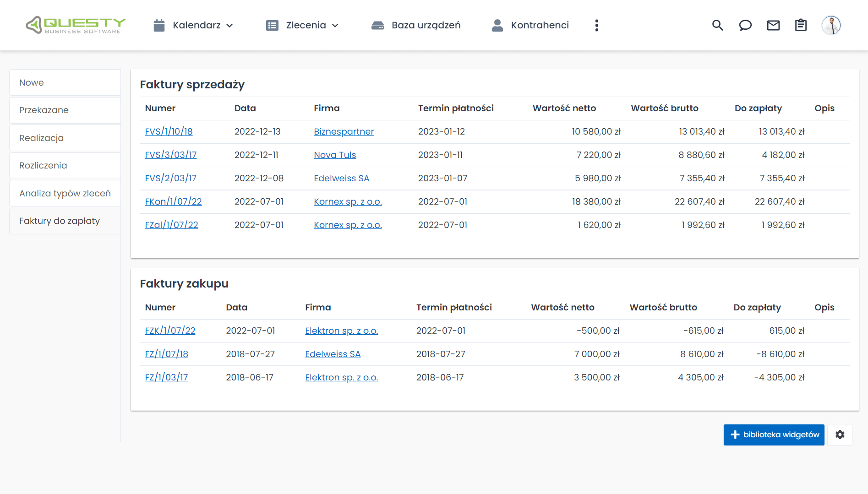
Task: Open invoice FVS/3/03/17
Action: tap(171, 155)
